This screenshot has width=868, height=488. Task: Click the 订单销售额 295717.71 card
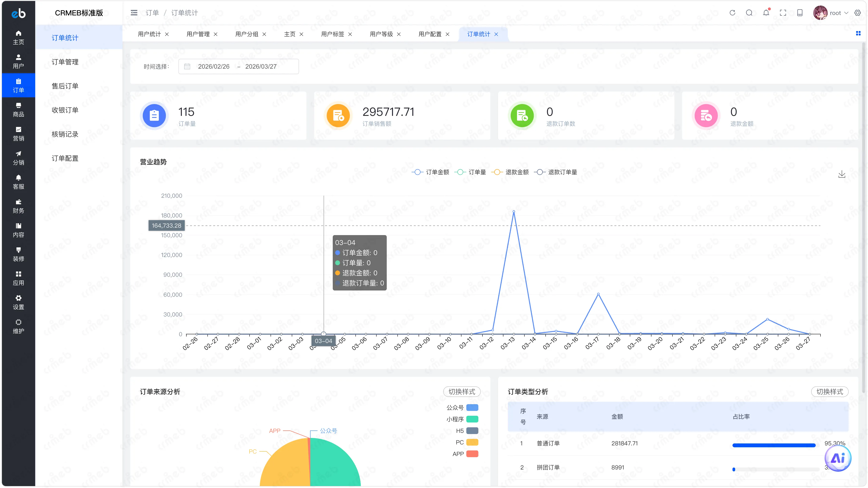(402, 115)
